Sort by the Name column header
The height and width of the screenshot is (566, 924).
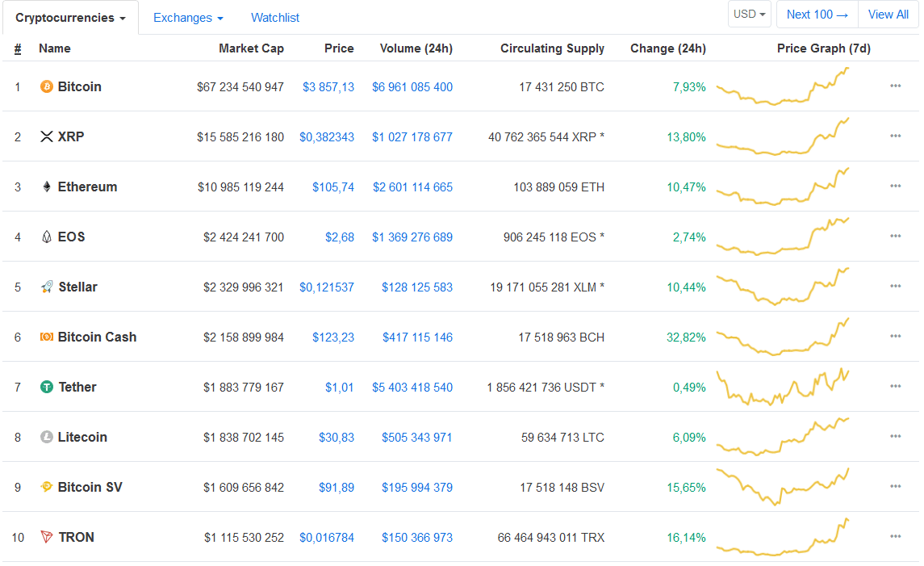[55, 48]
